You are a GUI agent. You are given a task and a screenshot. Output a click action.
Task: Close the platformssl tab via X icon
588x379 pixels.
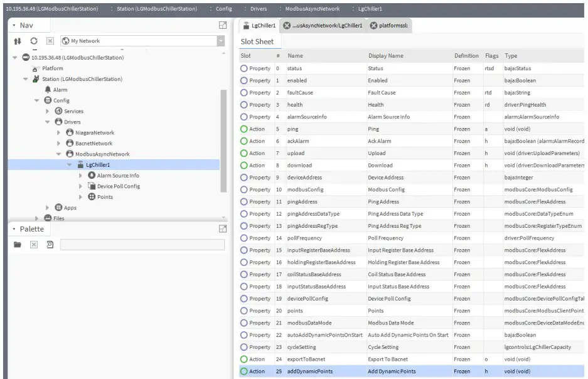pyautogui.click(x=374, y=26)
